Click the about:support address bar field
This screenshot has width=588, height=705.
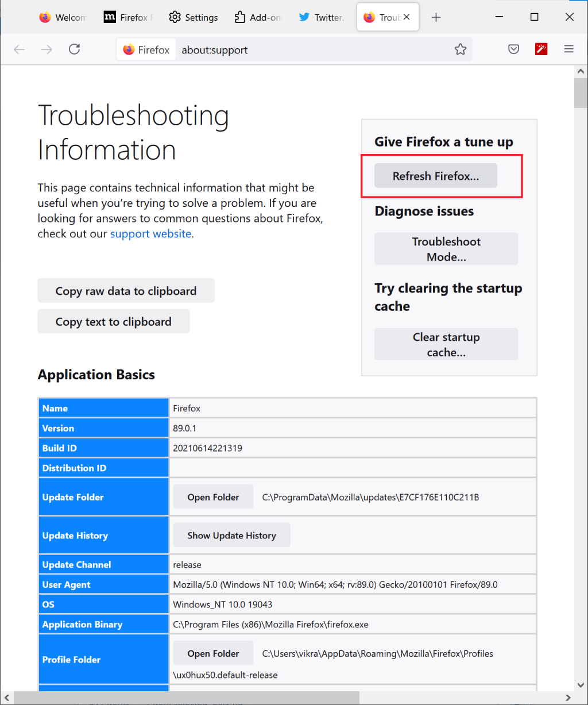coord(316,50)
